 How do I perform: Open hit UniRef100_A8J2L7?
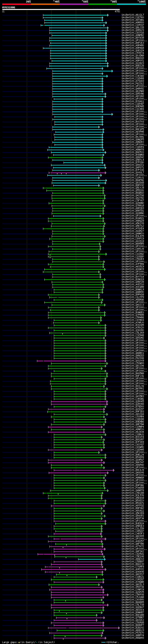click(x=133, y=15)
